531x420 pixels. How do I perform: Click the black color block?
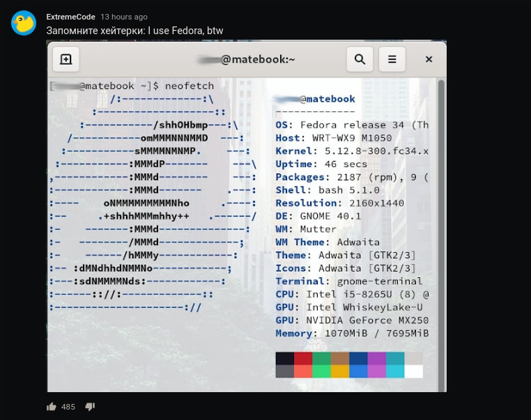[x=285, y=359]
